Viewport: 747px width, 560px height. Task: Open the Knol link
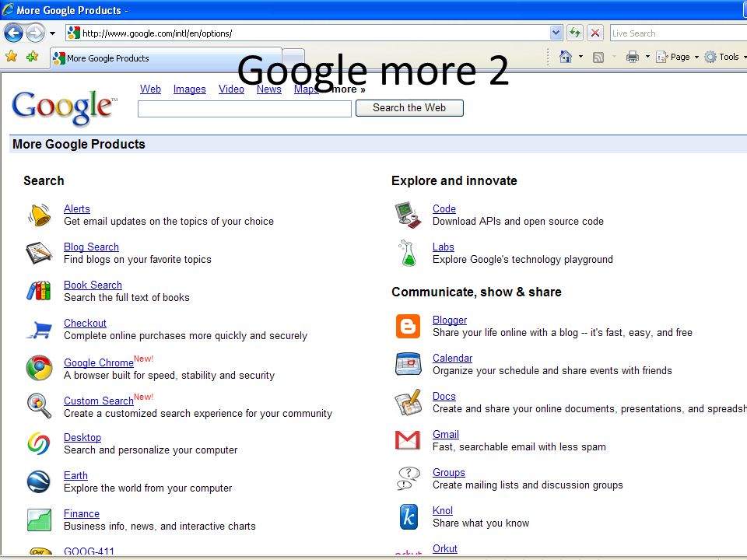[443, 511]
